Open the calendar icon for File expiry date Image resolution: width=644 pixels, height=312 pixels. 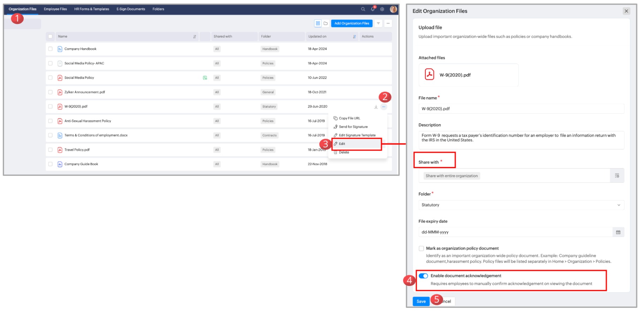pyautogui.click(x=618, y=232)
